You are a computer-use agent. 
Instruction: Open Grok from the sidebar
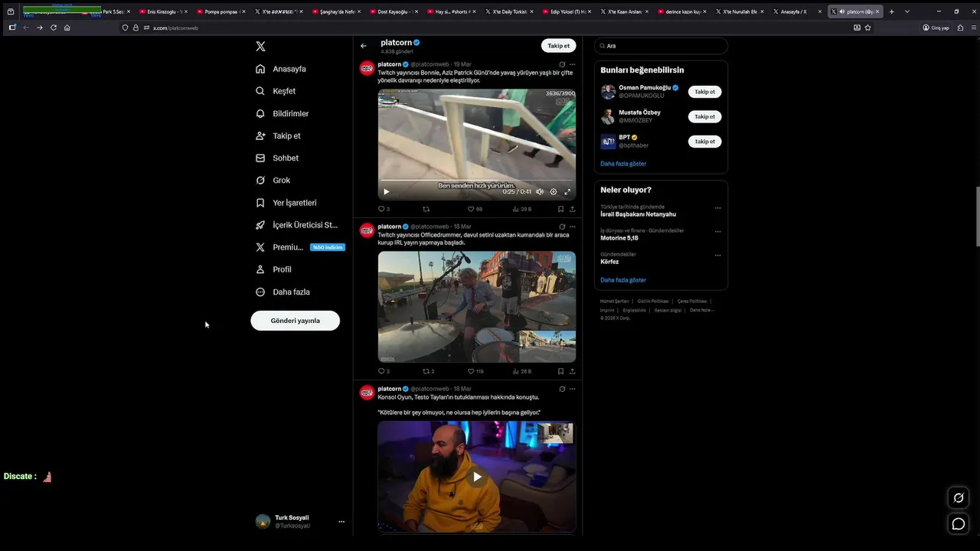[273, 180]
